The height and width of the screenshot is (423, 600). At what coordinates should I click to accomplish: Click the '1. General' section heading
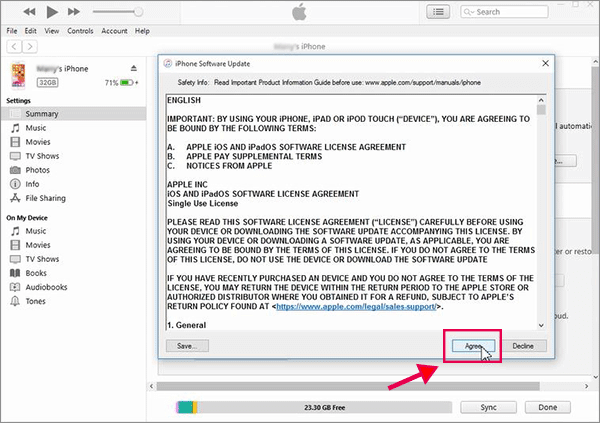pos(187,325)
